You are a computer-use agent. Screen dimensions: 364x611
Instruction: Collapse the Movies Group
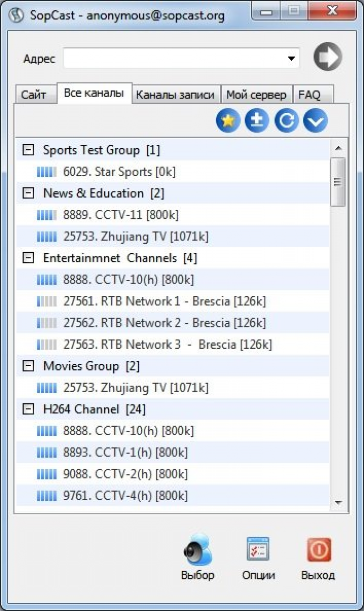tap(29, 366)
